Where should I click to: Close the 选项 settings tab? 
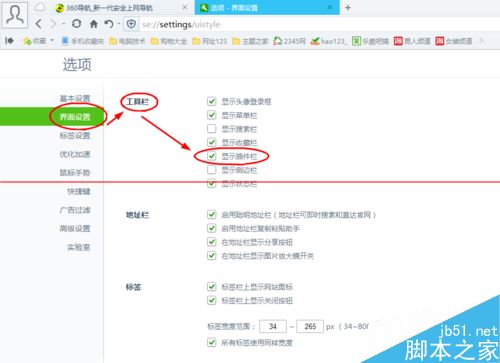(330, 7)
